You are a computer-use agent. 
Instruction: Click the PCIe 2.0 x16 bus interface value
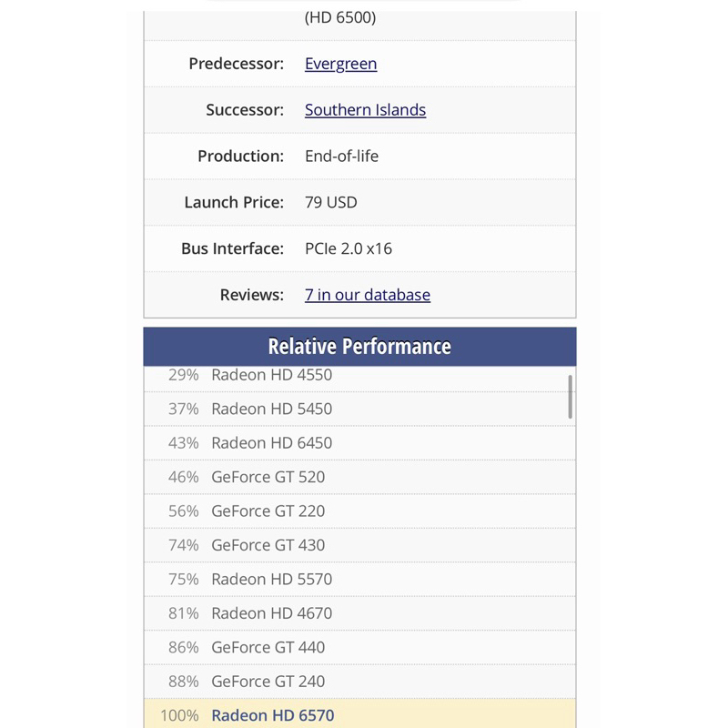349,248
